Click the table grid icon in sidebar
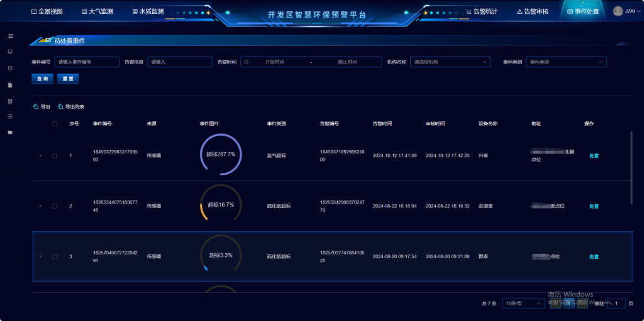 tap(10, 101)
